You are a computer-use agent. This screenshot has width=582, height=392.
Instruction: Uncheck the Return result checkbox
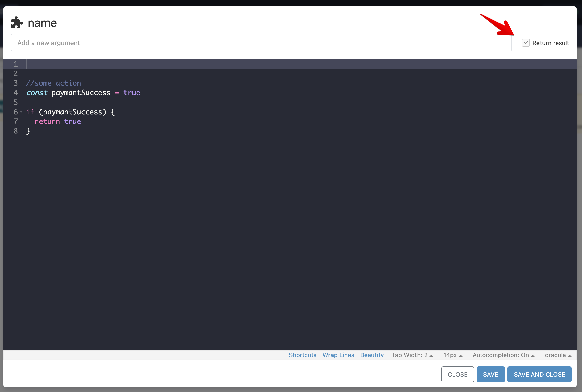pos(526,43)
